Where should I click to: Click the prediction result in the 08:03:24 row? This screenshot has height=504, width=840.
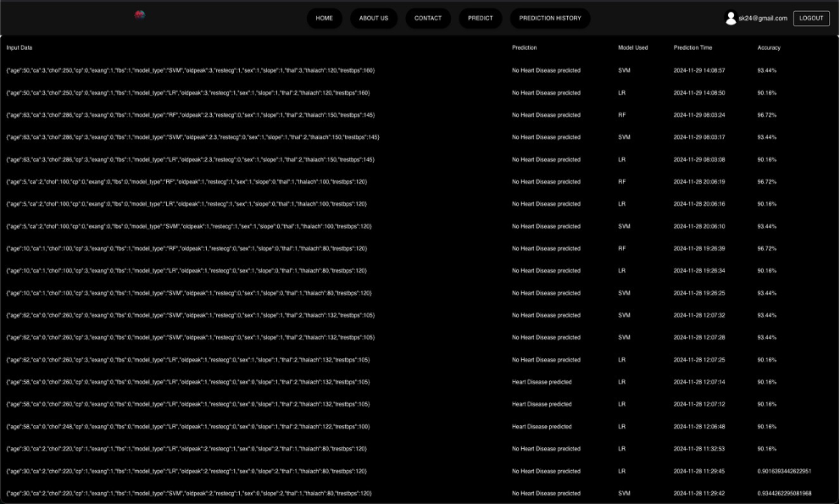pyautogui.click(x=546, y=115)
